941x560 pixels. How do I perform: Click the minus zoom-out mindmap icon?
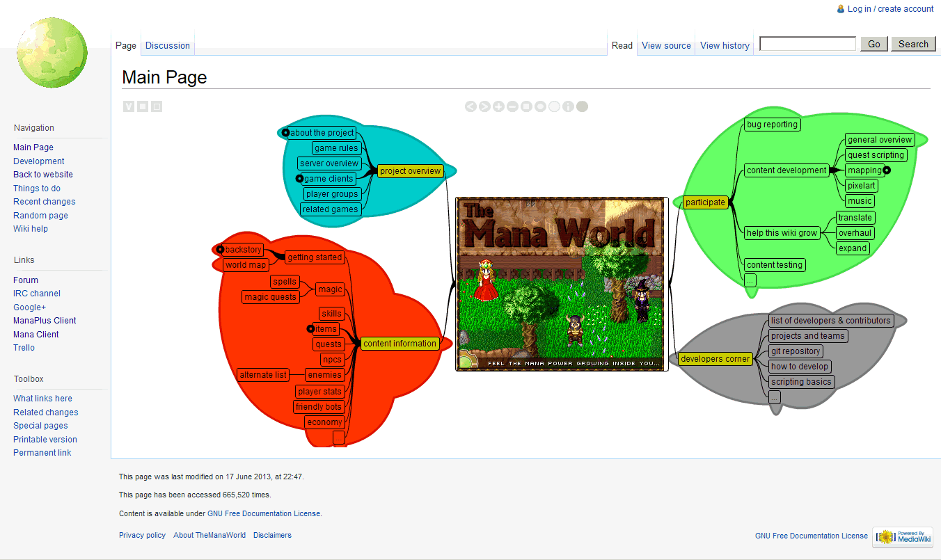tap(512, 106)
